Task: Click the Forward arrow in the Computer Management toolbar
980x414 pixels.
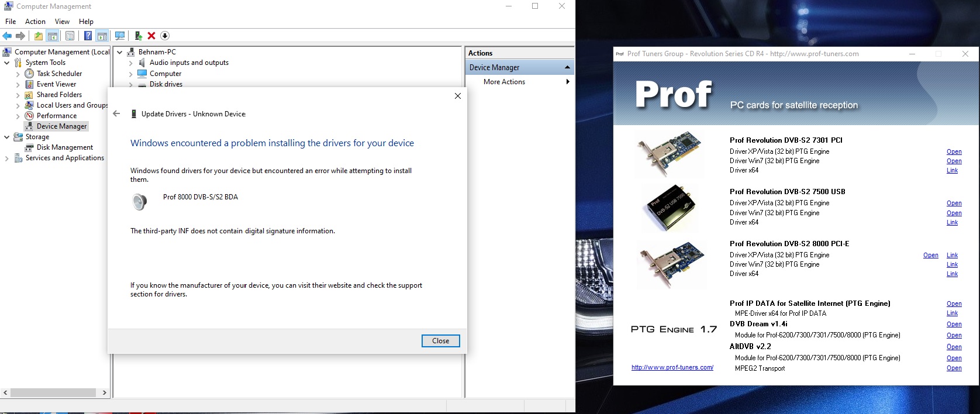Action: coord(20,36)
